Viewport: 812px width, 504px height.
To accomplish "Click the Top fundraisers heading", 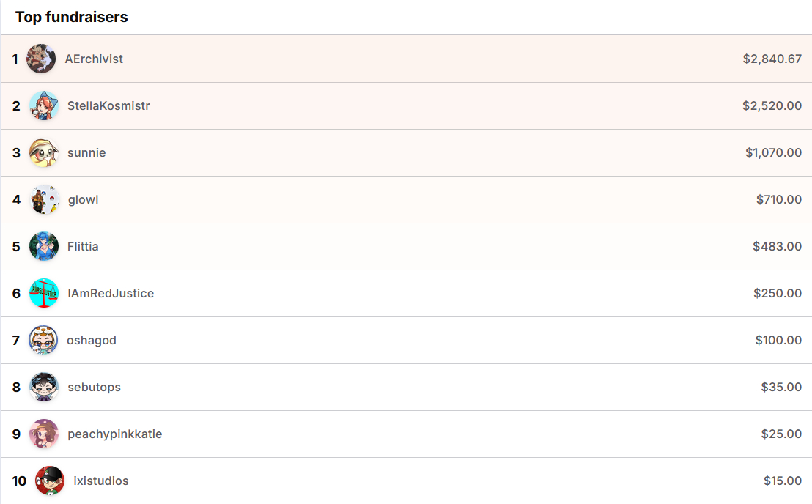I will tap(72, 17).
